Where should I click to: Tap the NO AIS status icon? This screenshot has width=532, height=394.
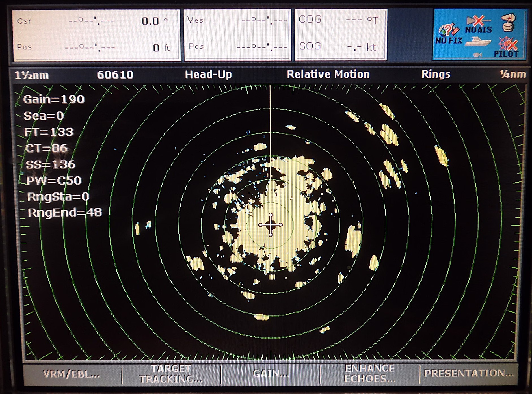point(478,21)
